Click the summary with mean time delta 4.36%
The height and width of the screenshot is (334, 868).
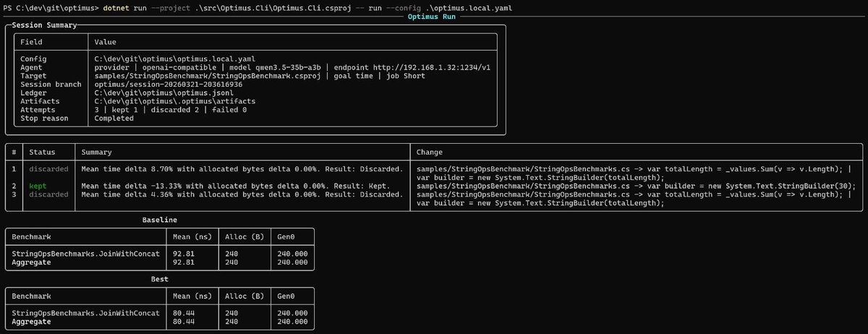click(242, 194)
